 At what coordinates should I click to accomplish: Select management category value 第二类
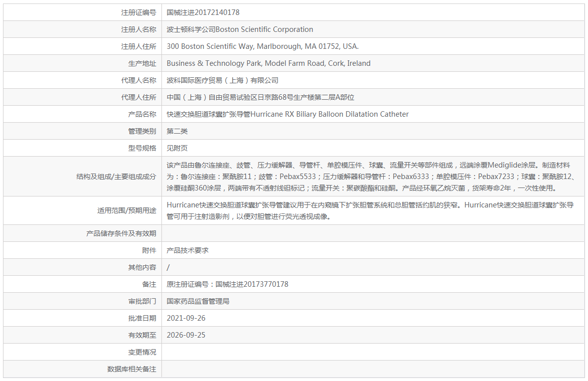coord(177,131)
